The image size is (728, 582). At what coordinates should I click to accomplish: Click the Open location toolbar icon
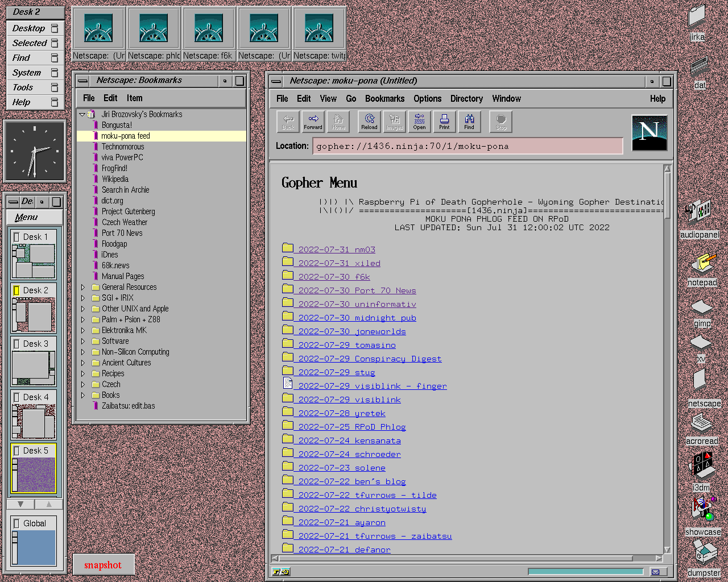point(419,121)
